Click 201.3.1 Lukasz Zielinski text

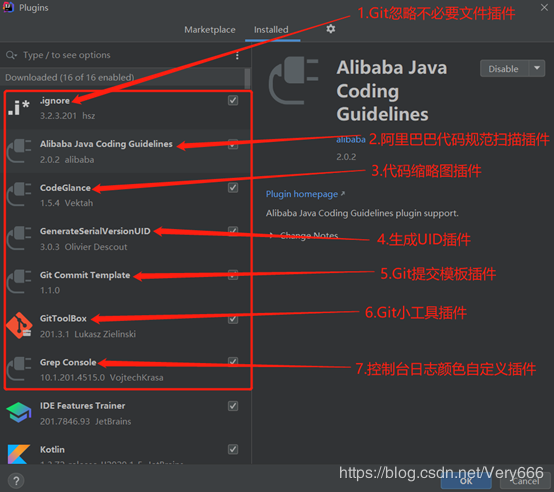pos(88,334)
